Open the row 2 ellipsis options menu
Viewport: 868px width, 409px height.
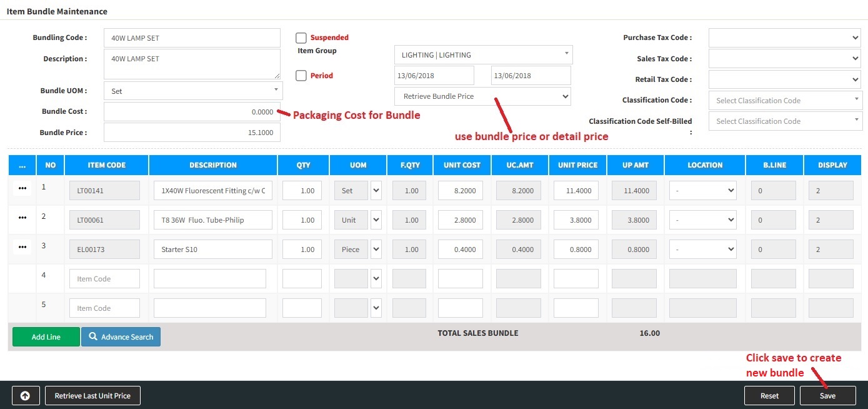[x=22, y=218]
